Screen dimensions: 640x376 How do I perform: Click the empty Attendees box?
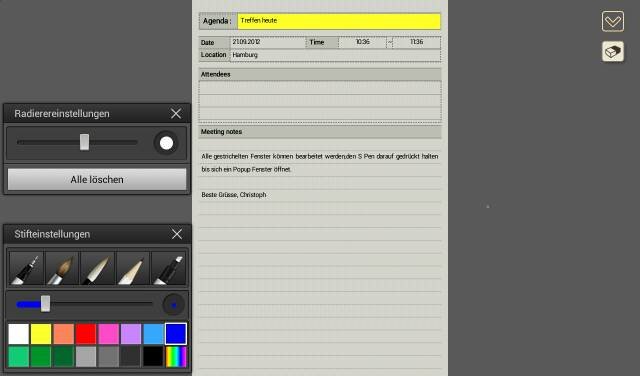coord(320,101)
